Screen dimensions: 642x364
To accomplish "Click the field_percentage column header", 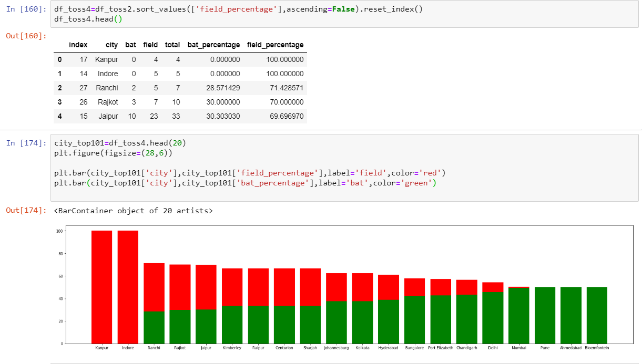I will point(275,45).
